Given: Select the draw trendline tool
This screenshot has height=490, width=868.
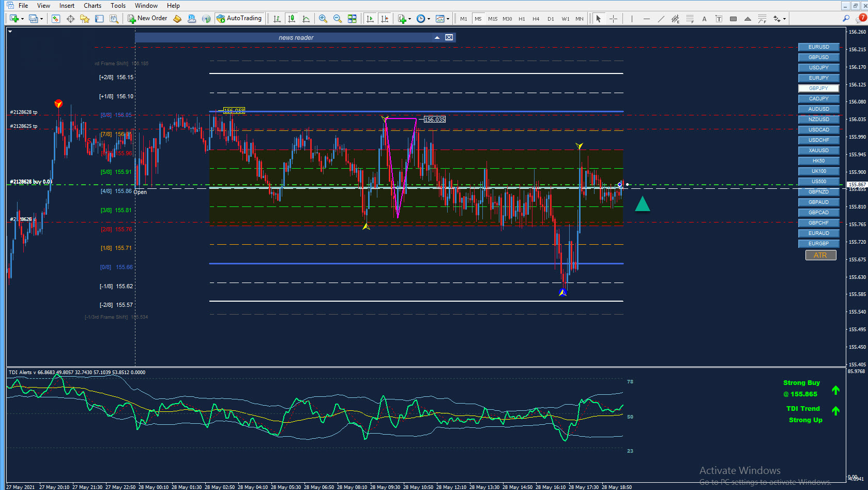Looking at the screenshot, I should click(x=661, y=19).
